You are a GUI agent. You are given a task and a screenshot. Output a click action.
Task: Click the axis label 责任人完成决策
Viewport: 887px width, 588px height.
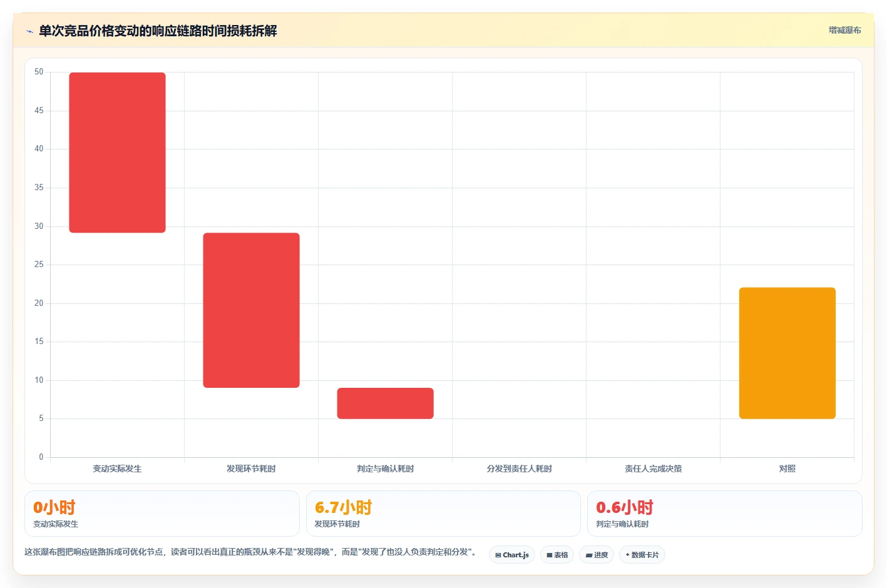coord(653,469)
